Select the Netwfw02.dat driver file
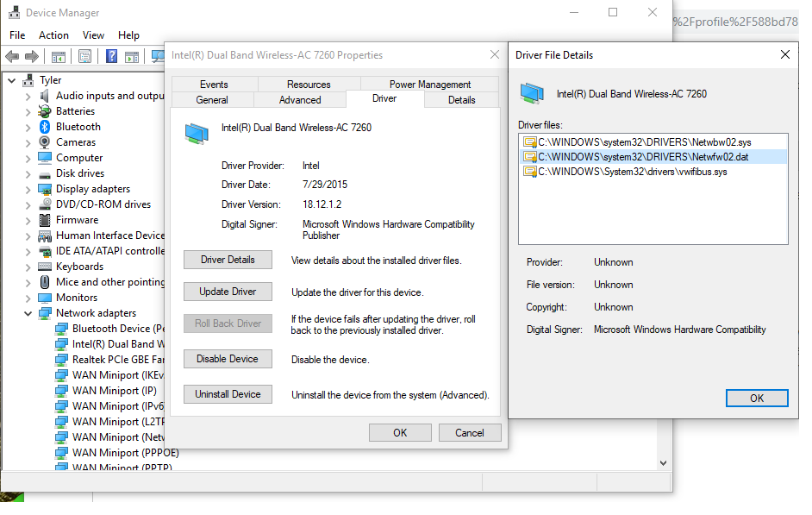 (x=653, y=157)
